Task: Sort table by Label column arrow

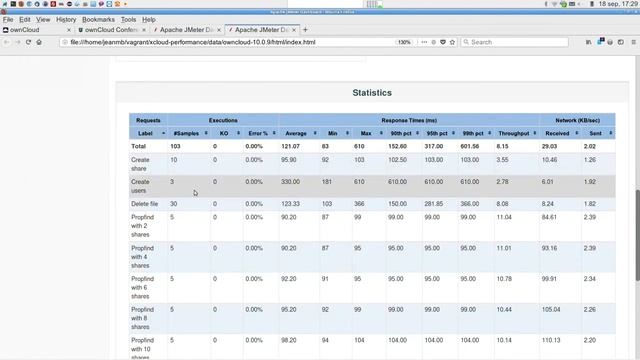Action: click(164, 133)
